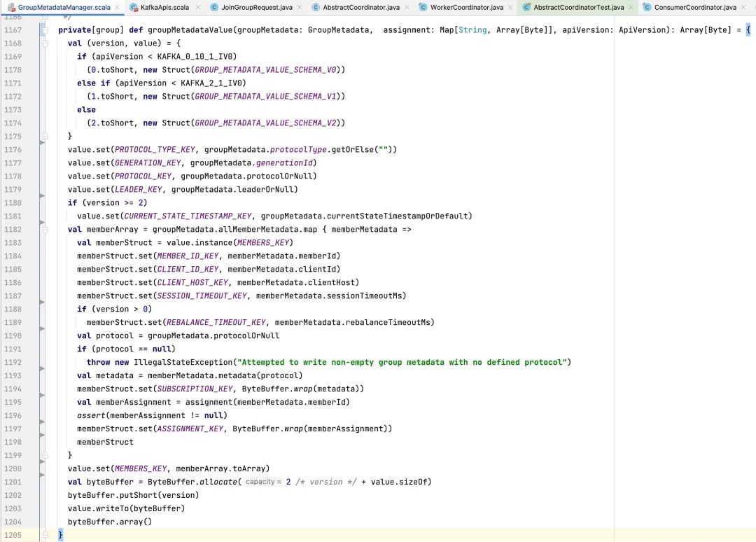Click the fold end marker at line 1205
The width and height of the screenshot is (756, 542).
tap(45, 535)
